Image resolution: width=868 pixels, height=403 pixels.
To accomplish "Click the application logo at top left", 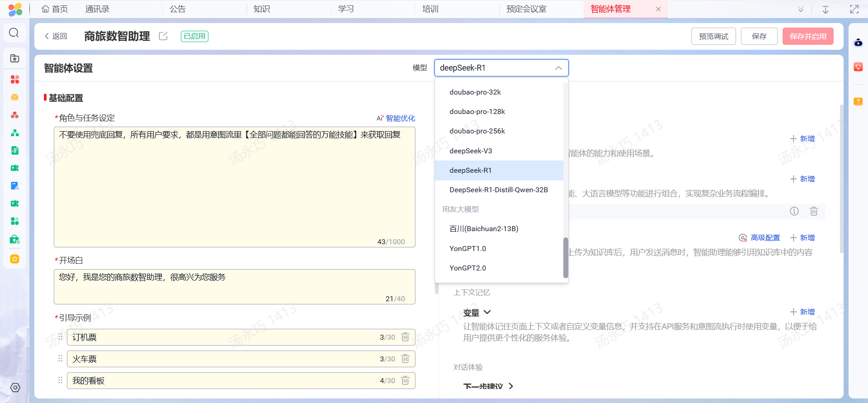I will point(15,9).
